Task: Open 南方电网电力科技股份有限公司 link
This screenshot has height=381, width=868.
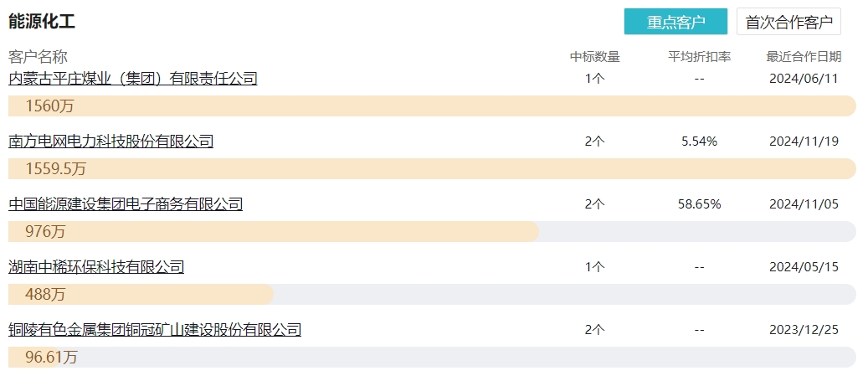Action: 111,142
